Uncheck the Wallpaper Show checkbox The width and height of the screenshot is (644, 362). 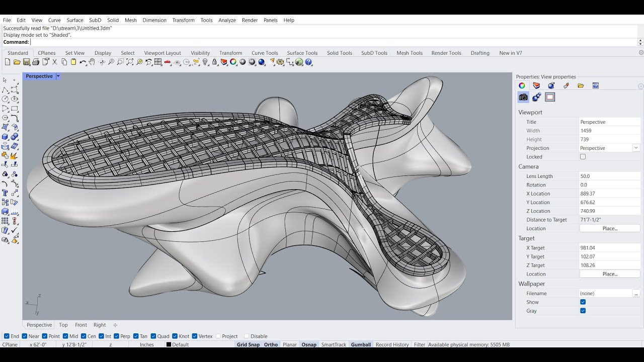[583, 302]
